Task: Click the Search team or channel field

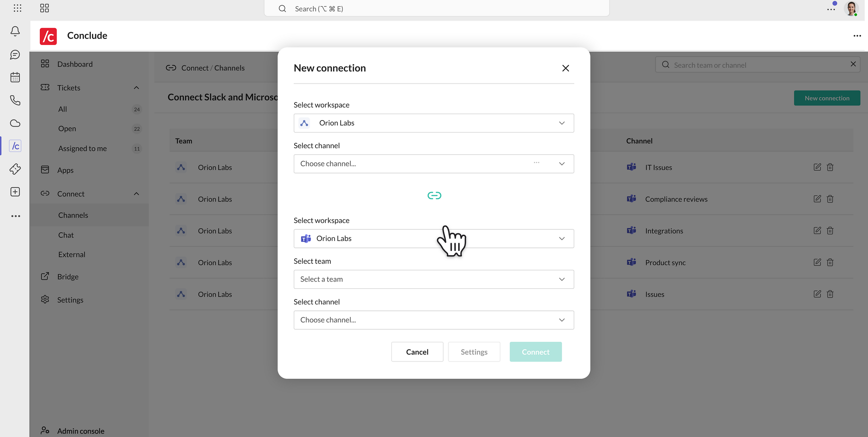Action: point(757,65)
